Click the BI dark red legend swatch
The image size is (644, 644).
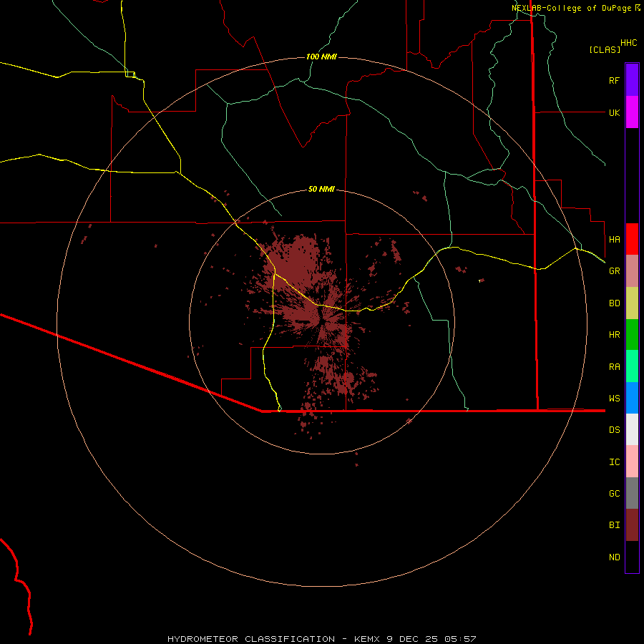pyautogui.click(x=632, y=525)
